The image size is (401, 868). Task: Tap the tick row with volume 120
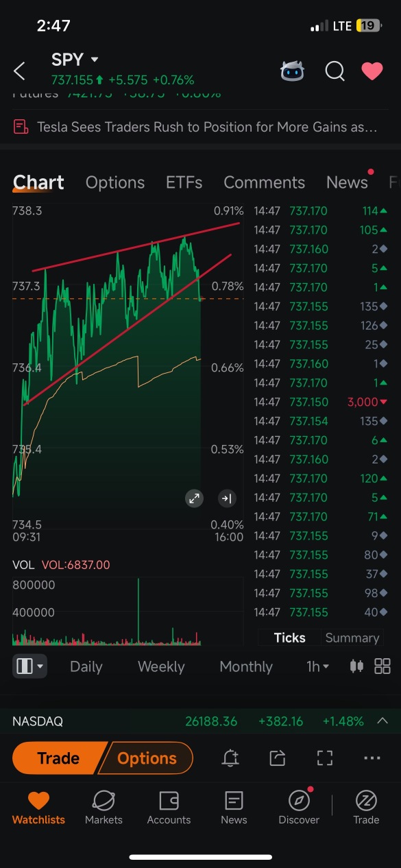point(320,479)
